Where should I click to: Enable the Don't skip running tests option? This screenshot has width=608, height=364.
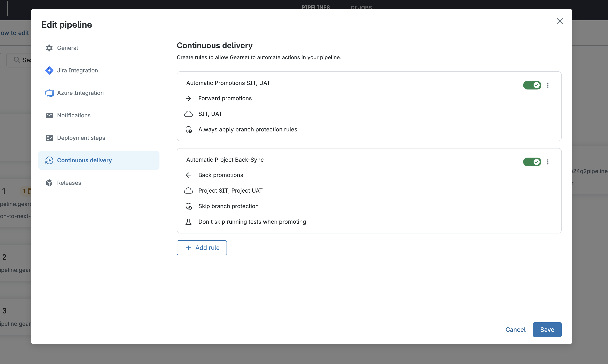click(x=252, y=222)
